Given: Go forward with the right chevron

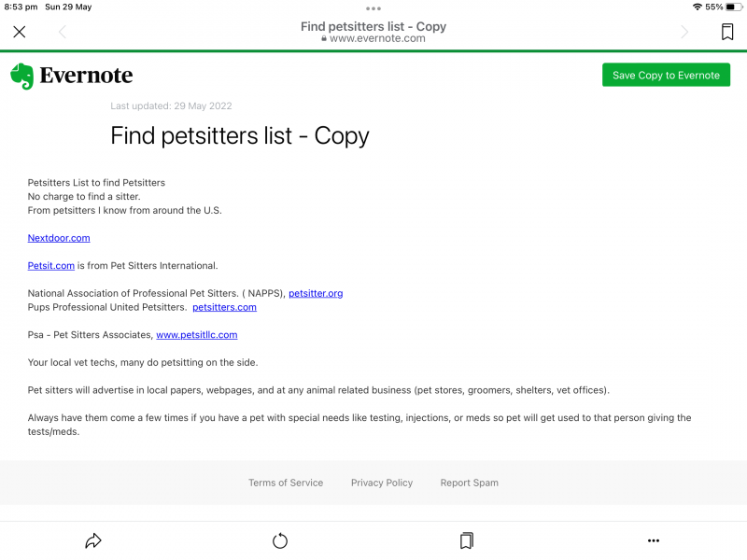Looking at the screenshot, I should (684, 32).
